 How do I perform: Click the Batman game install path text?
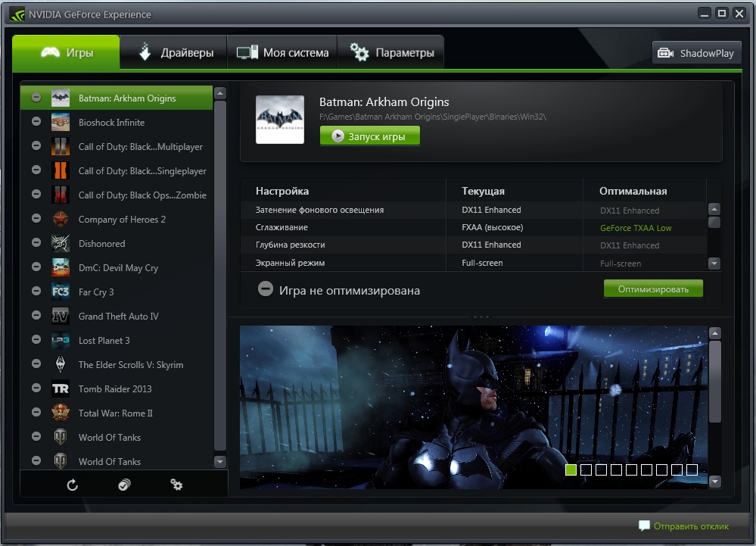[x=432, y=117]
